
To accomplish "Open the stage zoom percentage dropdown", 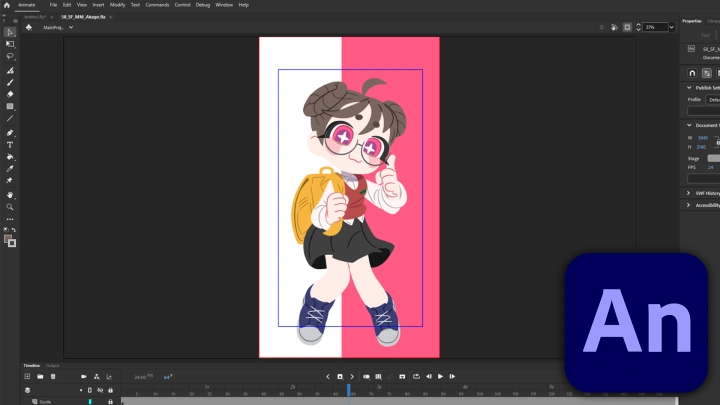I will coord(672,28).
